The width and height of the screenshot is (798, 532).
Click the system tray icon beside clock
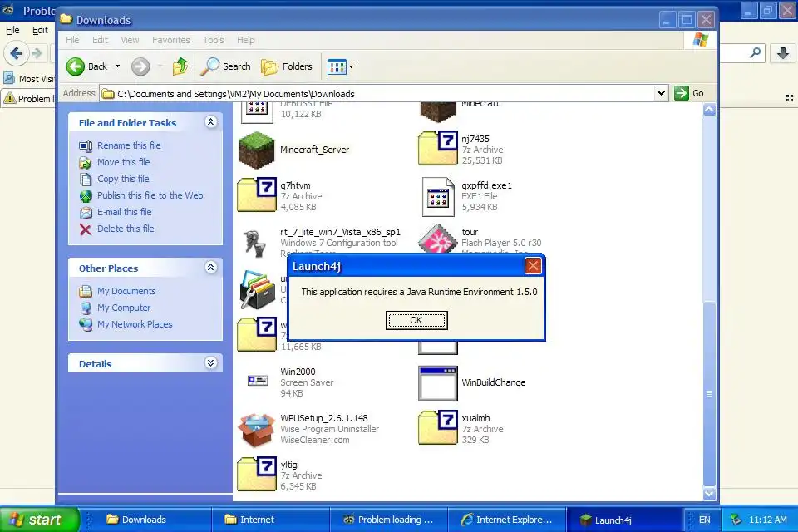tap(736, 520)
